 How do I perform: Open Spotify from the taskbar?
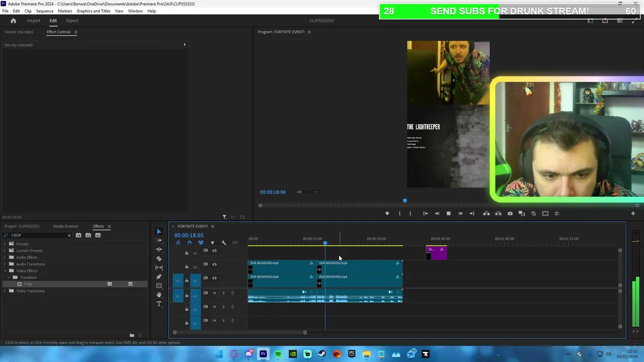point(278,354)
